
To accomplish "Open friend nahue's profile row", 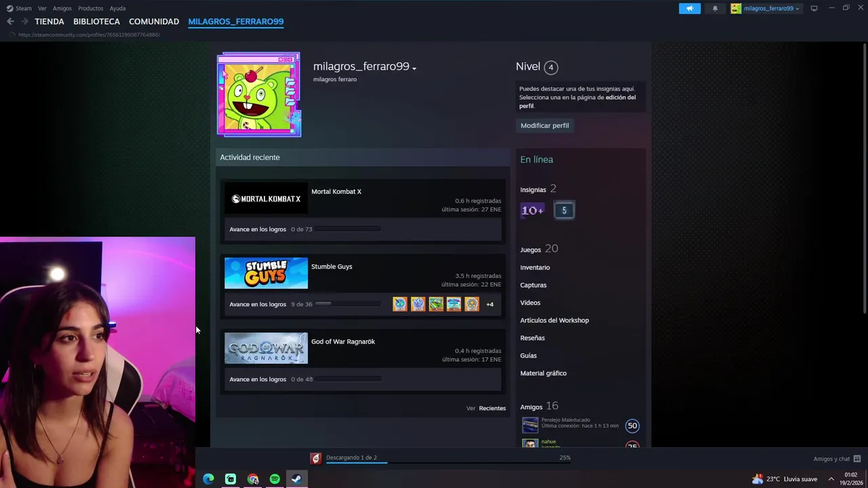I will click(580, 443).
